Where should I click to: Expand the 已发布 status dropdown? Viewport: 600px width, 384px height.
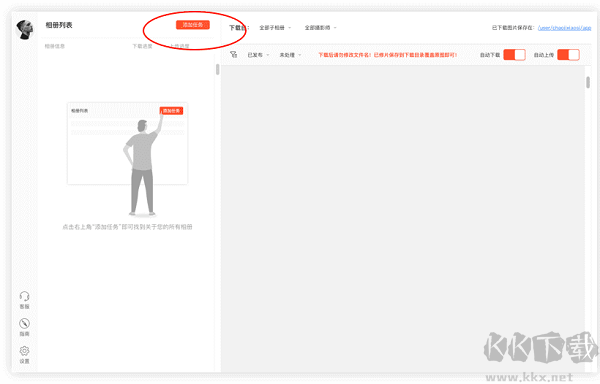click(258, 55)
